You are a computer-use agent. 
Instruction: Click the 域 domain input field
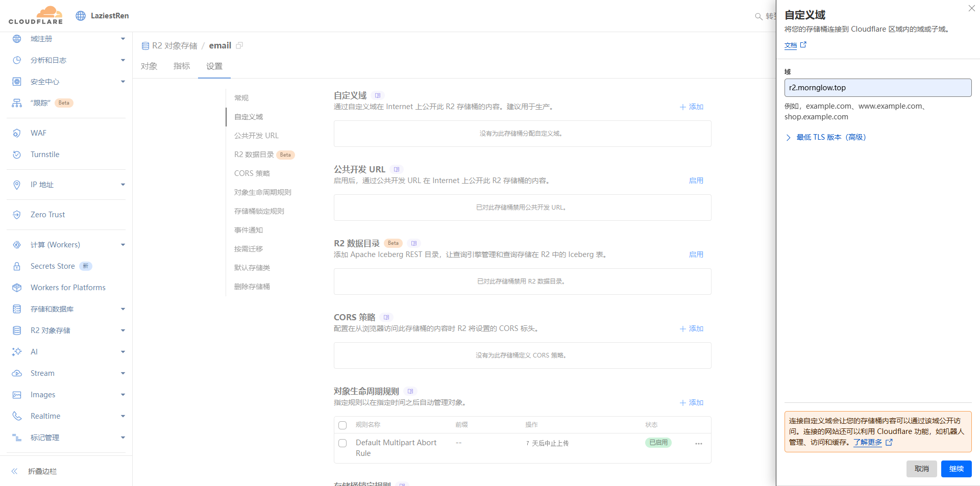(x=877, y=88)
